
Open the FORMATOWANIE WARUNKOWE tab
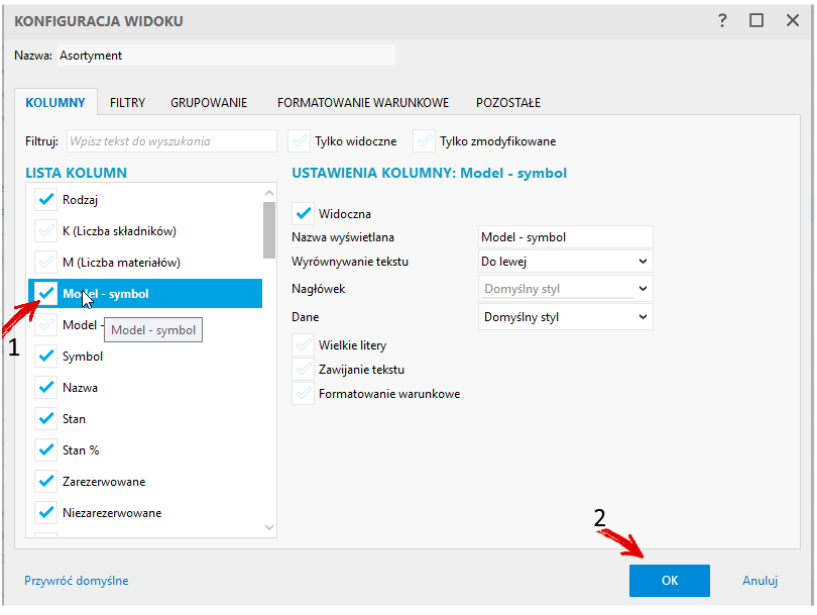coord(363,103)
